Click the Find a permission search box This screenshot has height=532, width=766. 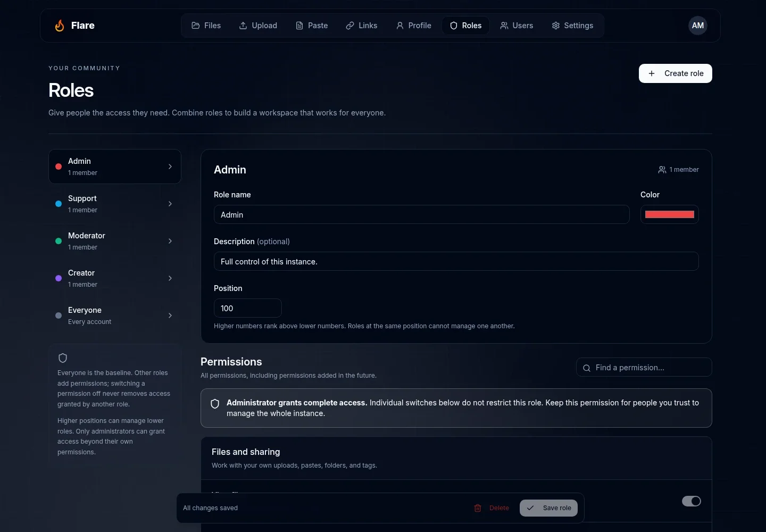point(644,367)
